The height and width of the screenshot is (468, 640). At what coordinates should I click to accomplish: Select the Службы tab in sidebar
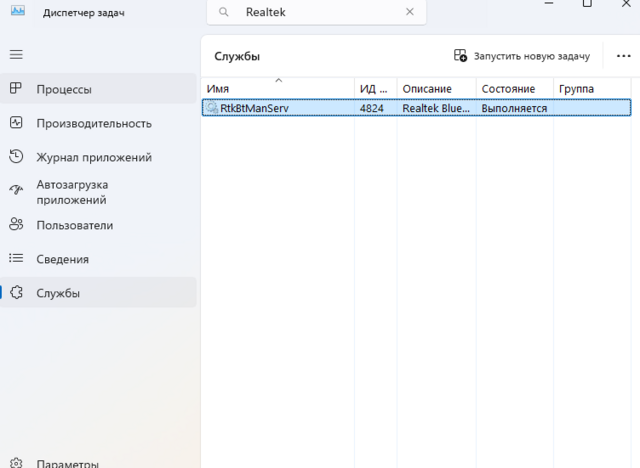58,293
